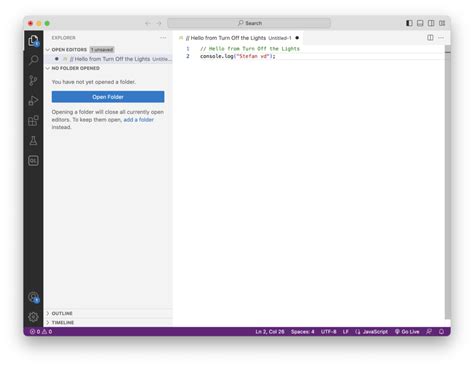Image resolution: width=474 pixels, height=367 pixels.
Task: Click the 'You have not yet opened a folder' text
Action: pos(94,82)
